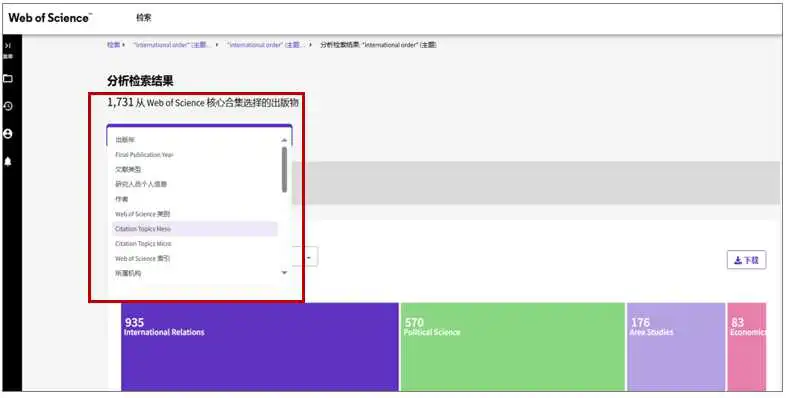Choose Final Publication Year option
Viewport: 787px width, 398px height.
(x=195, y=155)
